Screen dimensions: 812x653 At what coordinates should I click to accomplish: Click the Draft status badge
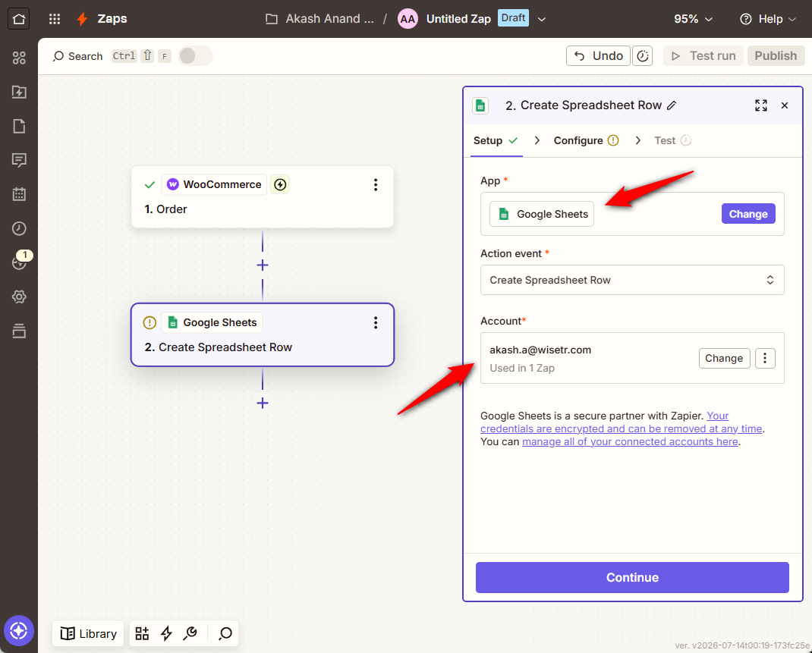(513, 18)
